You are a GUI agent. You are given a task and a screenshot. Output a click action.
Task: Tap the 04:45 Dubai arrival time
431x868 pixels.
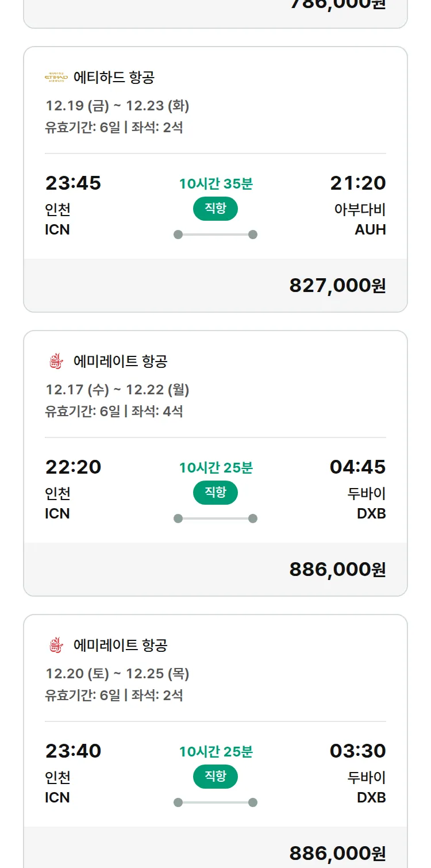coord(357,467)
